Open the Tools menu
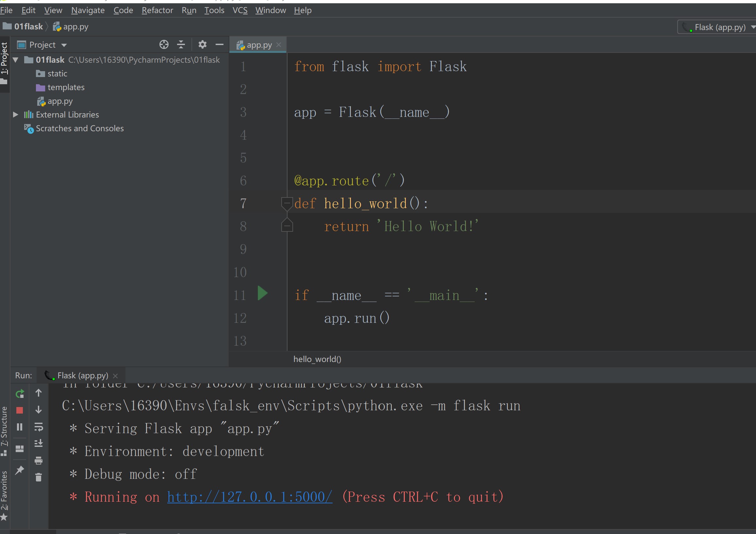 [214, 10]
